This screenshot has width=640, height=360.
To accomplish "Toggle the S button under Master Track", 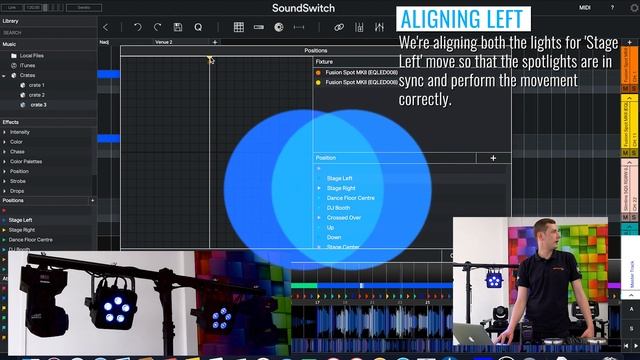I will [x=631, y=328].
